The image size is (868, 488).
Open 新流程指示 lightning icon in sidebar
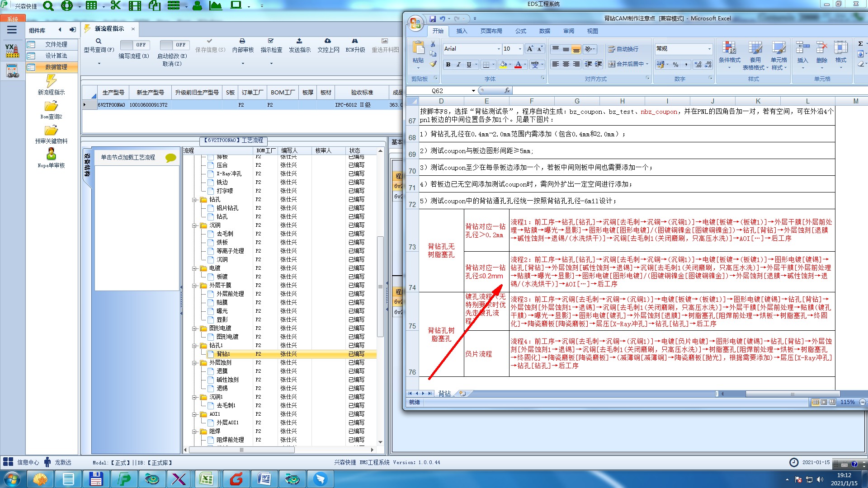pos(51,81)
